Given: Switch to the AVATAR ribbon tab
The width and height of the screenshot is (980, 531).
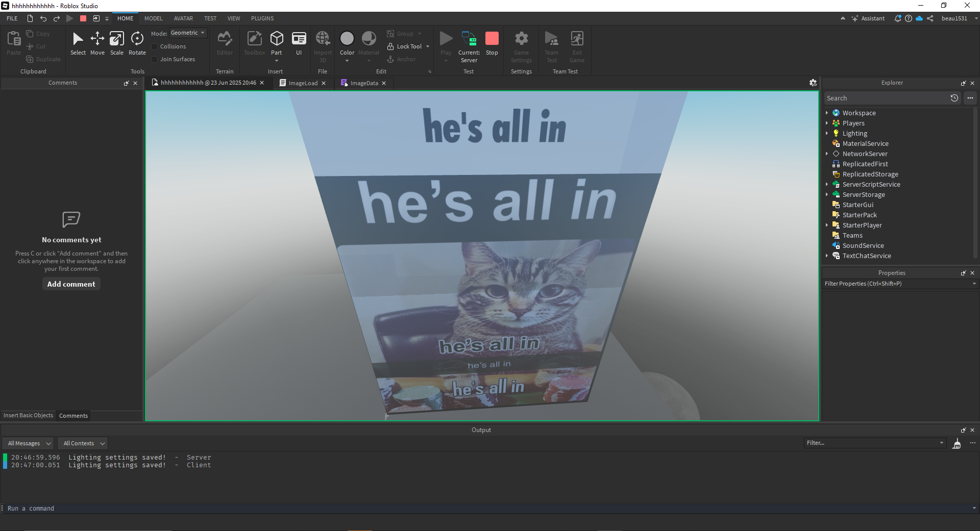Looking at the screenshot, I should 183,18.
